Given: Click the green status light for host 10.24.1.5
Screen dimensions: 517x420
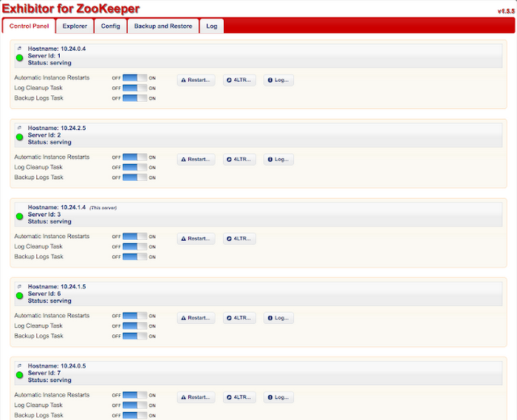Looking at the screenshot, I should [x=19, y=295].
